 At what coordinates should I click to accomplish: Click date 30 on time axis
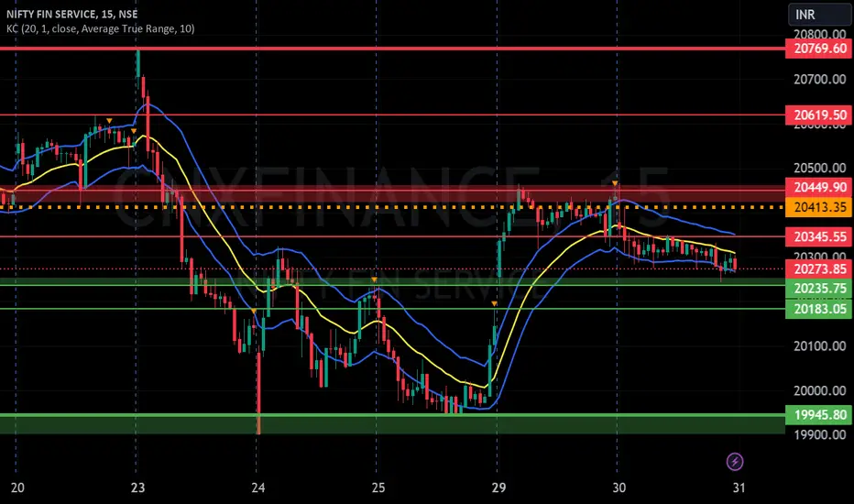[619, 488]
